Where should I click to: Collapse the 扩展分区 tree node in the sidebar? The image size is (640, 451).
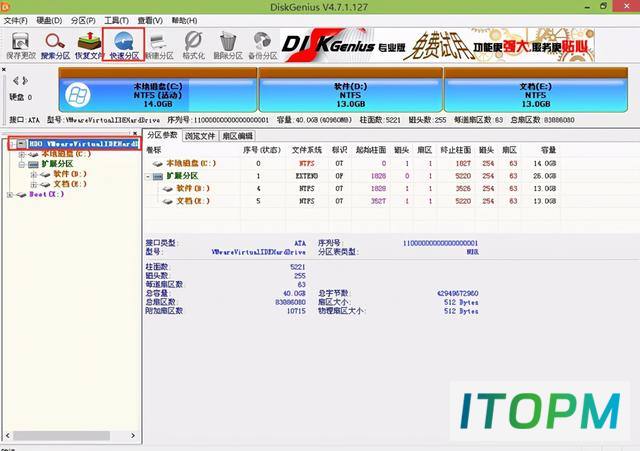click(x=22, y=164)
